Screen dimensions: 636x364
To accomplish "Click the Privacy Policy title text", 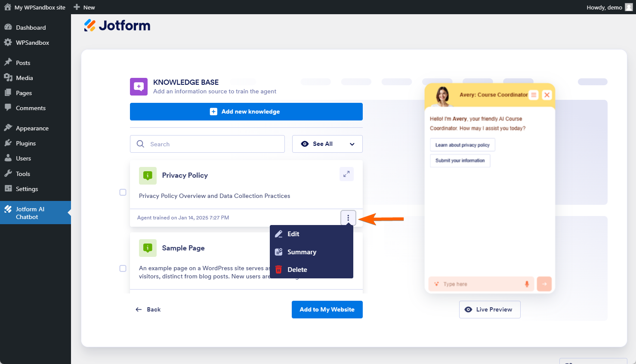I will (x=185, y=175).
